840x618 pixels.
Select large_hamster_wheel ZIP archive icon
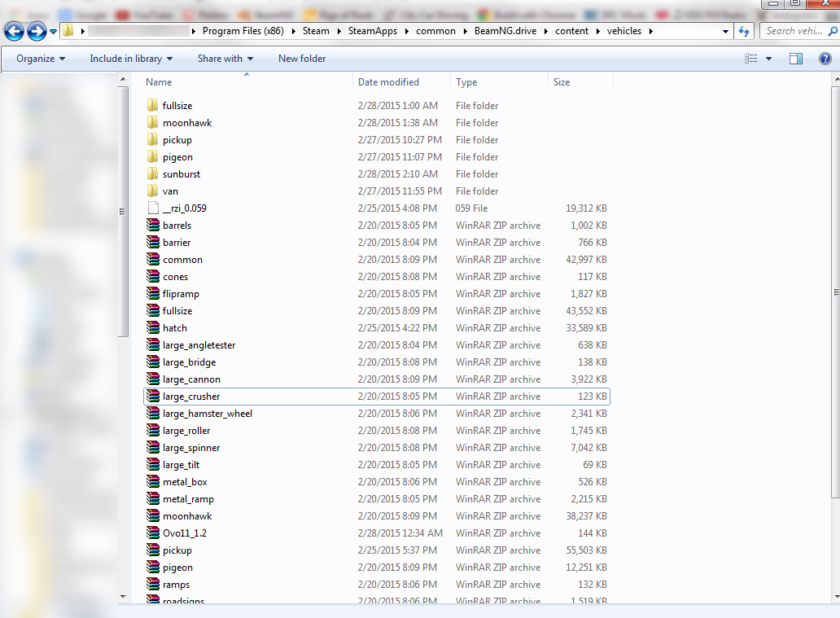153,414
